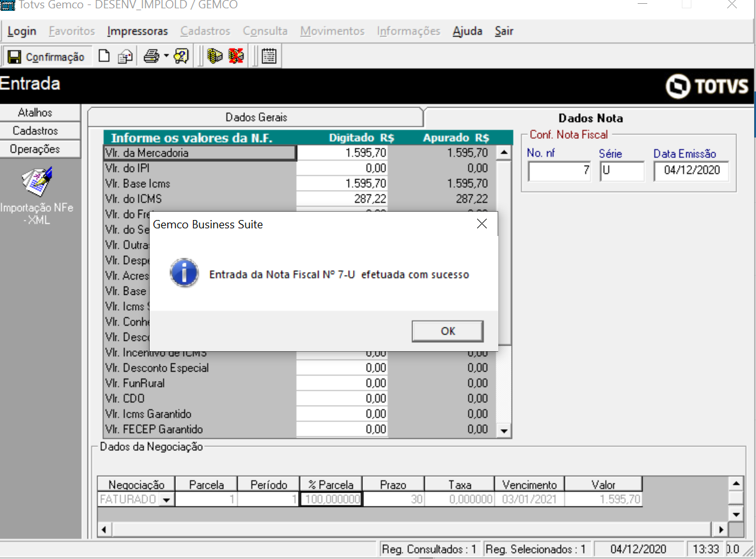Click the printer icon

[x=152, y=56]
